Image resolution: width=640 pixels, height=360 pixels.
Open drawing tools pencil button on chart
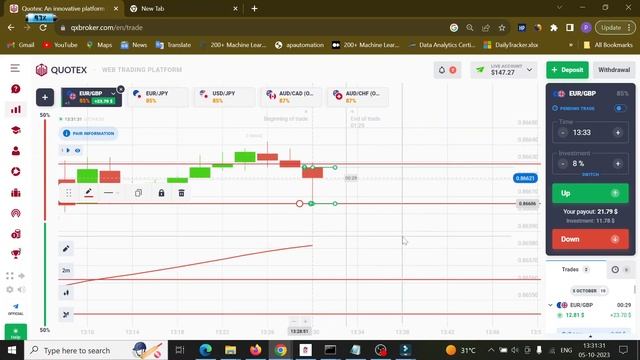point(66,249)
